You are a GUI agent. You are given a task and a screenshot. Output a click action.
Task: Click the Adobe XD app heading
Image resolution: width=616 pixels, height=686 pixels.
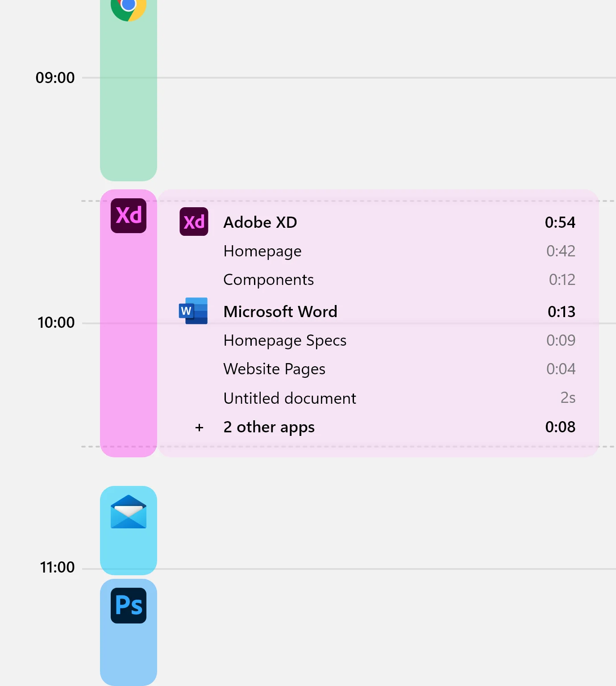pos(260,222)
